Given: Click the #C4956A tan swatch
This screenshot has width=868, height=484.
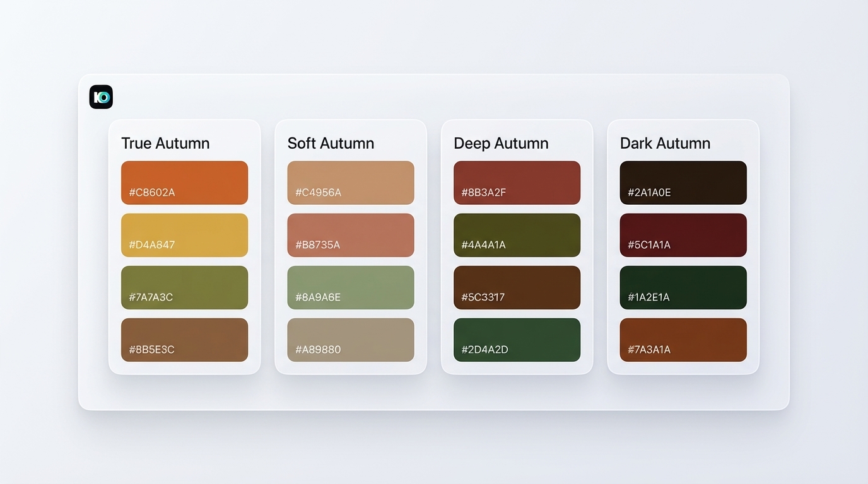Looking at the screenshot, I should click(351, 183).
